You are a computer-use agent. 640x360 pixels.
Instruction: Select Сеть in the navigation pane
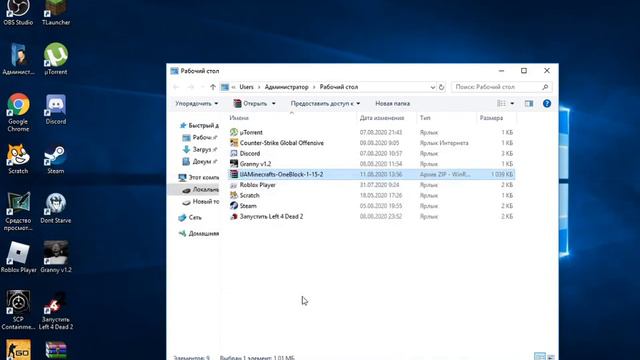coord(190,218)
